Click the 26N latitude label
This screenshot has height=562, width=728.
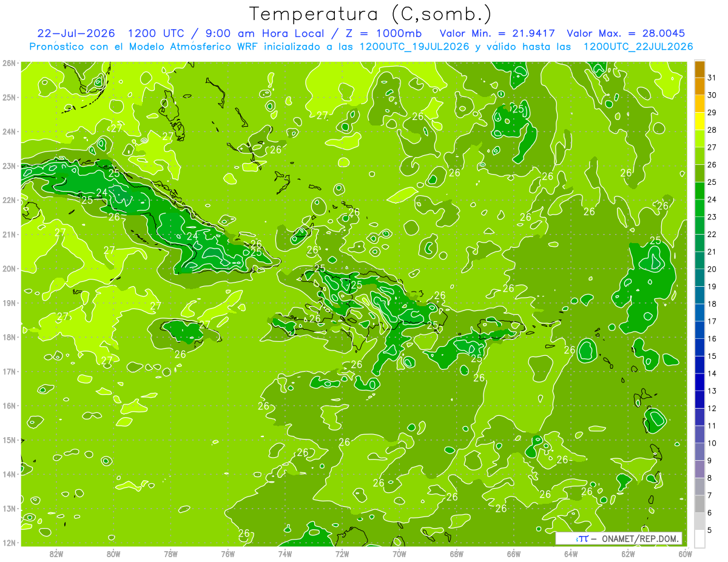pos(9,63)
